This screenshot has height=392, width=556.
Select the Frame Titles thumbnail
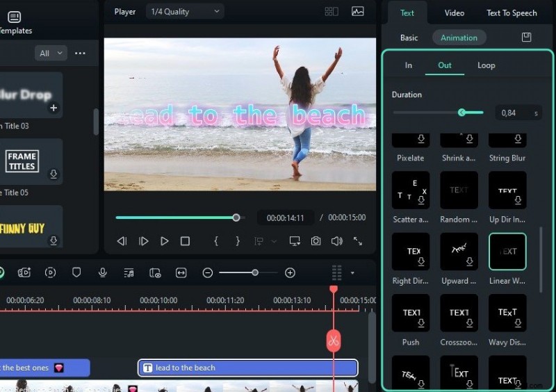click(x=31, y=161)
